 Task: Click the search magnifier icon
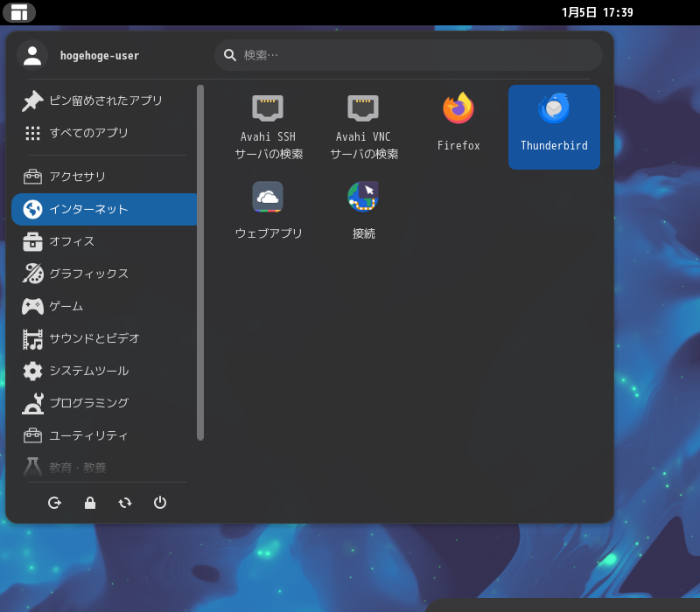click(x=230, y=55)
